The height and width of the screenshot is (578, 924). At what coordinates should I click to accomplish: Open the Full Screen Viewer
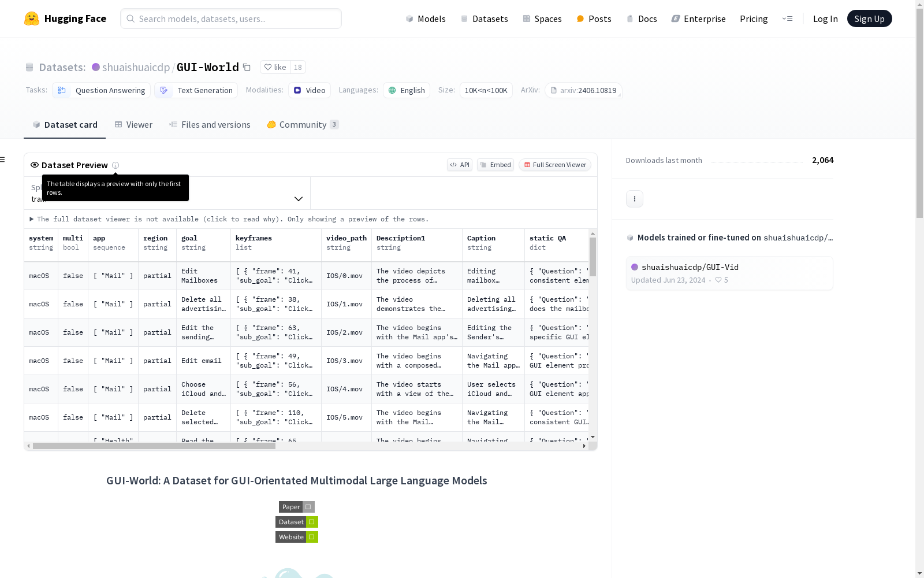click(x=555, y=165)
